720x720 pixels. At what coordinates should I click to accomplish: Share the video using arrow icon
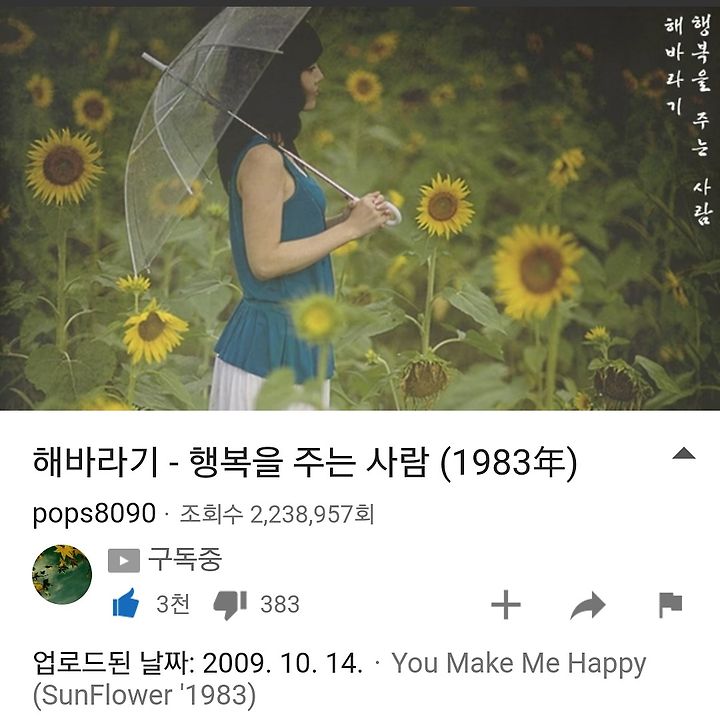click(x=588, y=606)
